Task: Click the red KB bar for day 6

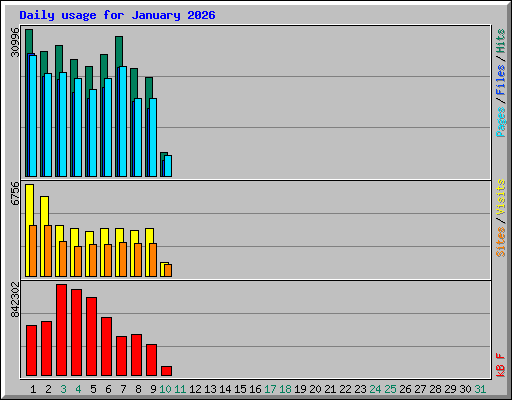Action: 106,347
